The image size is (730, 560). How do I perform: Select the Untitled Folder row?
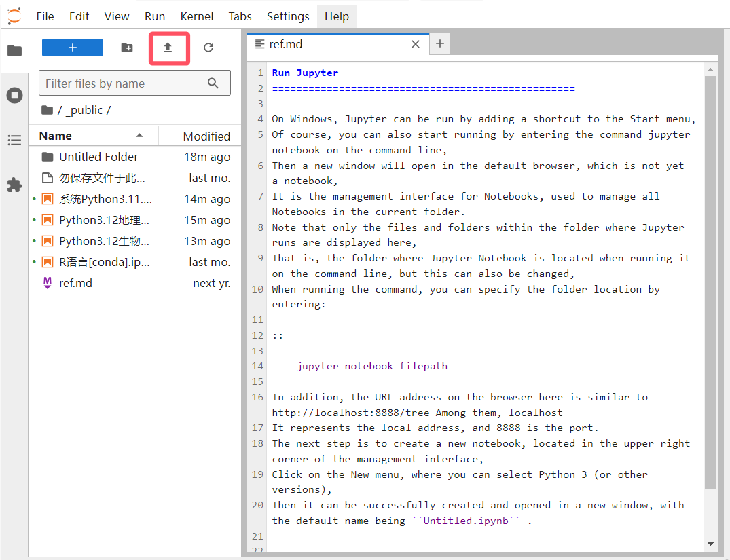pyautogui.click(x=134, y=157)
